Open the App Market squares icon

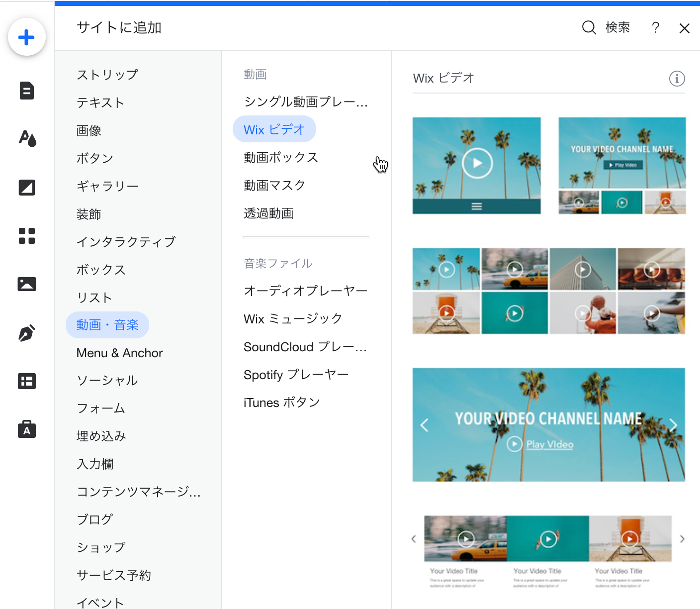click(27, 236)
